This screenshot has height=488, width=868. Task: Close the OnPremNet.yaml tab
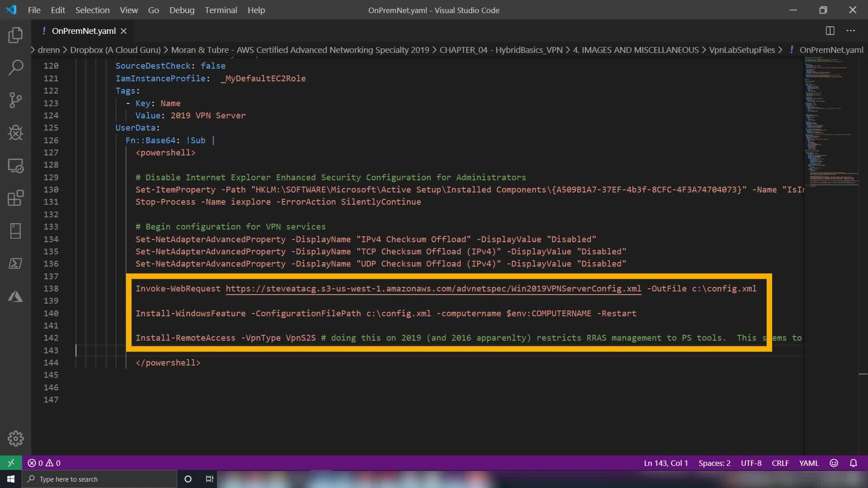tap(123, 31)
